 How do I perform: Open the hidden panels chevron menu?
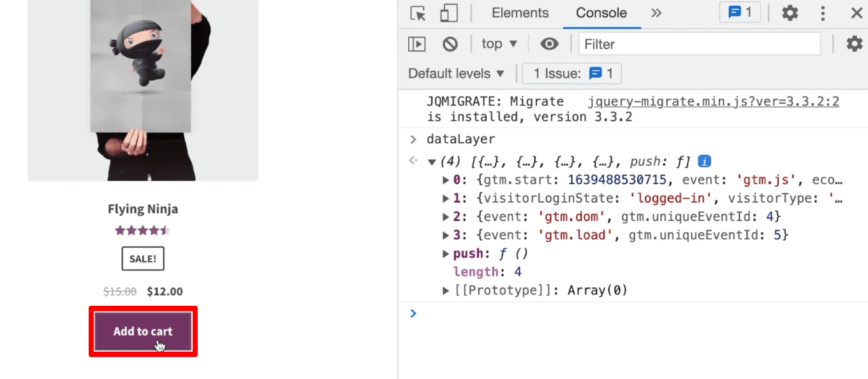656,13
